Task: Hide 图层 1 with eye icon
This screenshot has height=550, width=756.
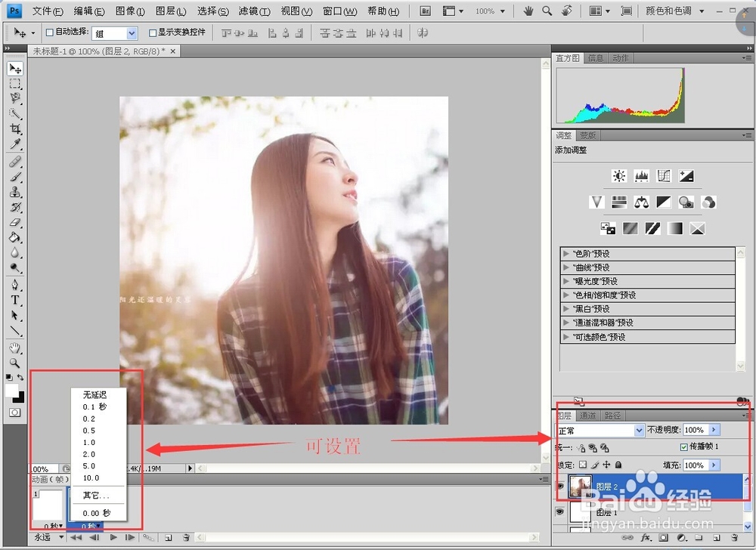Action: pyautogui.click(x=559, y=511)
